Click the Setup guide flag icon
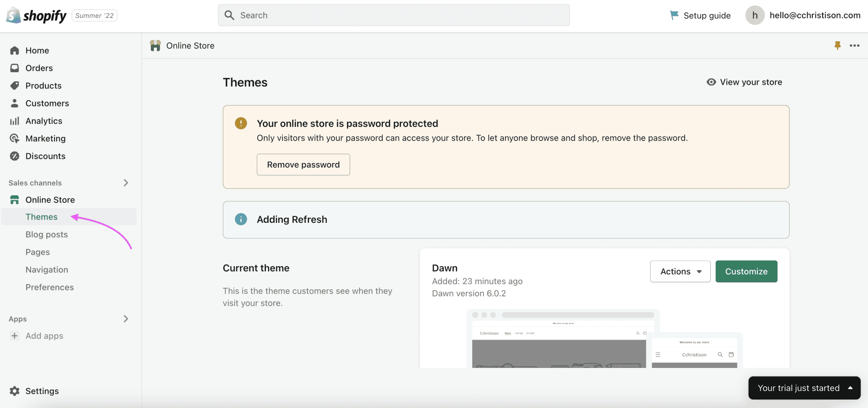The height and width of the screenshot is (408, 868). [674, 15]
